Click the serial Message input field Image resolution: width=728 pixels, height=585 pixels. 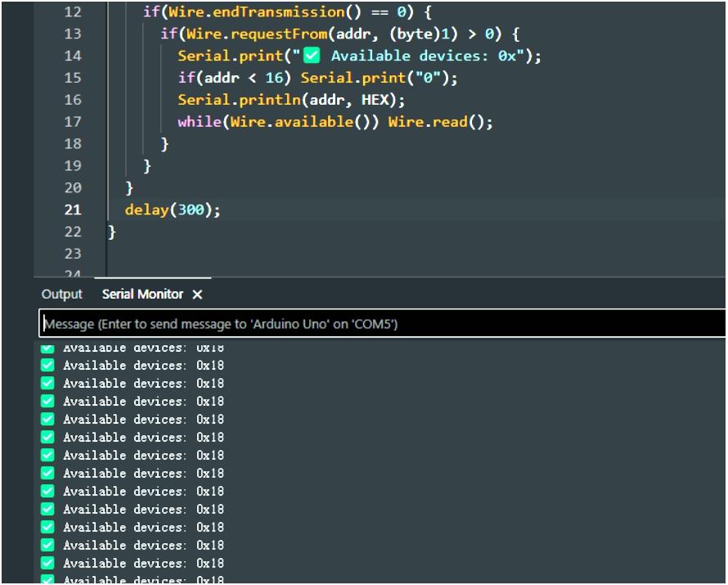coord(381,324)
